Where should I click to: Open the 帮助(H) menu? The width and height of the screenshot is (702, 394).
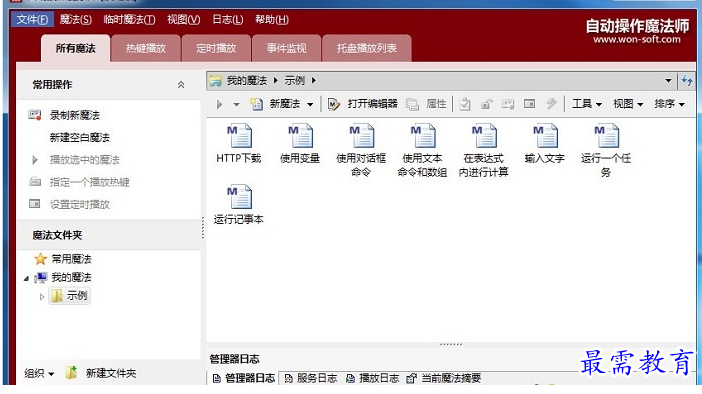272,20
